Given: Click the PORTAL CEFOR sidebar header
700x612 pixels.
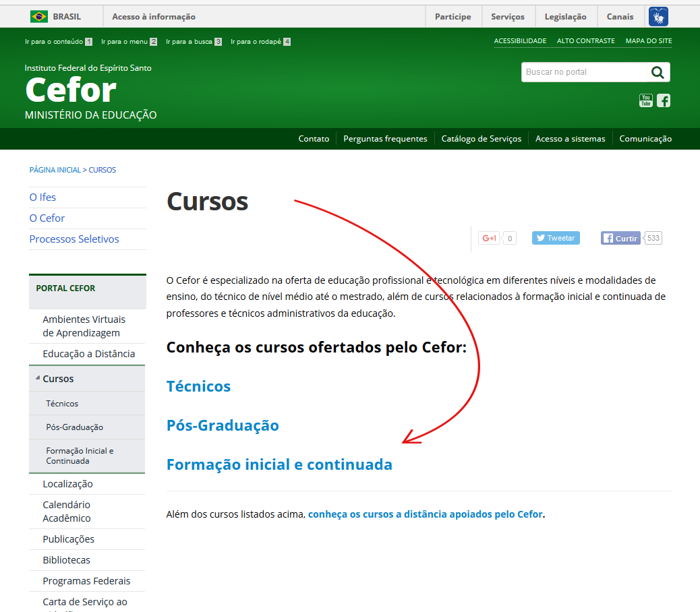Looking at the screenshot, I should [65, 288].
